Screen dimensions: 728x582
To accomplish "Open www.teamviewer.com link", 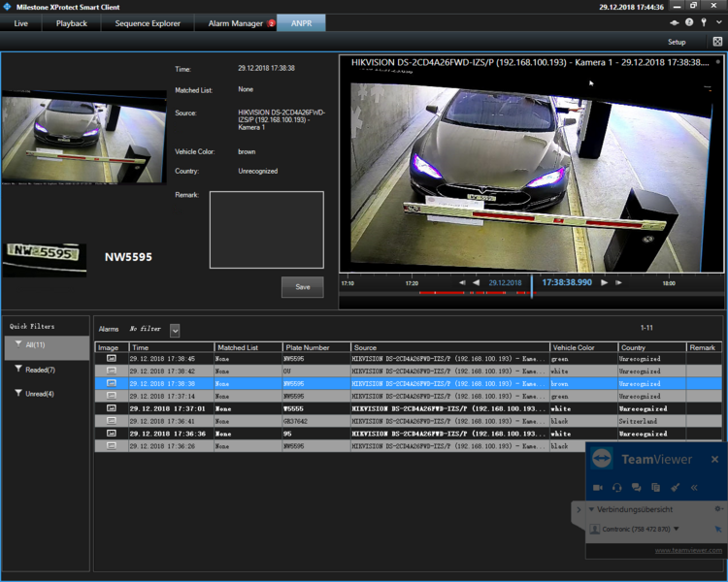I will coord(688,550).
